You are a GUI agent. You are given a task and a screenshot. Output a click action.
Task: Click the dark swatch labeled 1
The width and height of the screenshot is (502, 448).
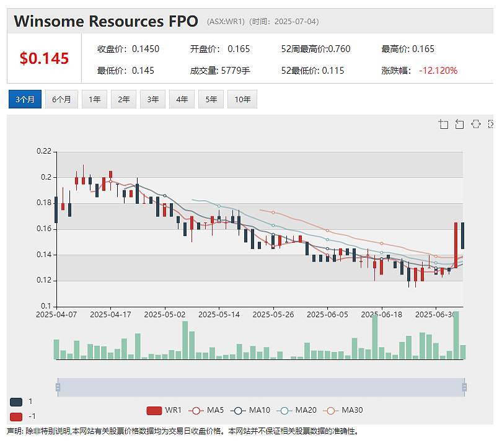click(16, 402)
